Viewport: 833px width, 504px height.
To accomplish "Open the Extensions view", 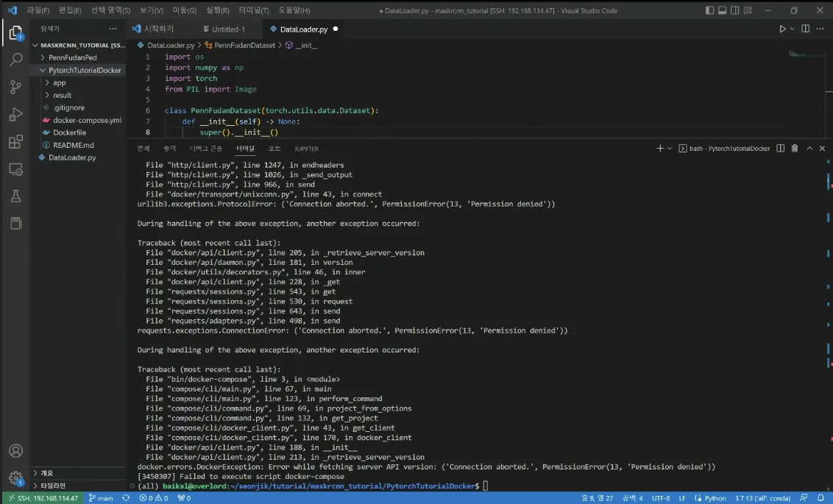I will click(x=15, y=141).
